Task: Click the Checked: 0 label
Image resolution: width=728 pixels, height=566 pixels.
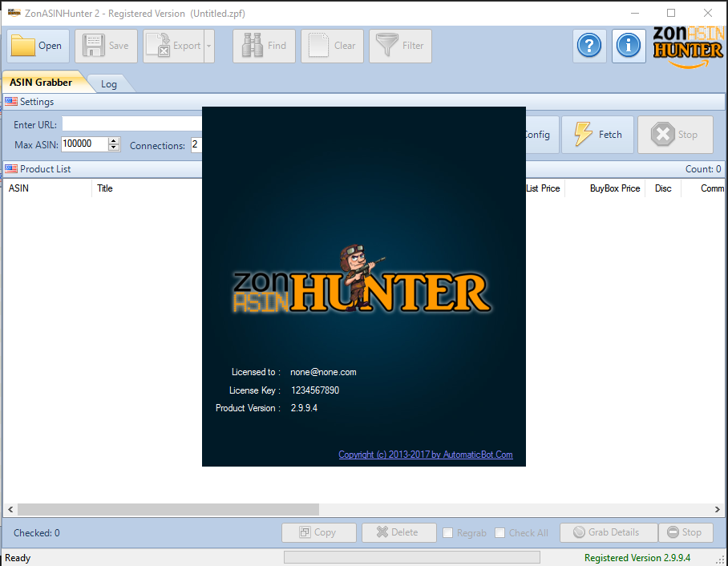Action: pos(37,532)
